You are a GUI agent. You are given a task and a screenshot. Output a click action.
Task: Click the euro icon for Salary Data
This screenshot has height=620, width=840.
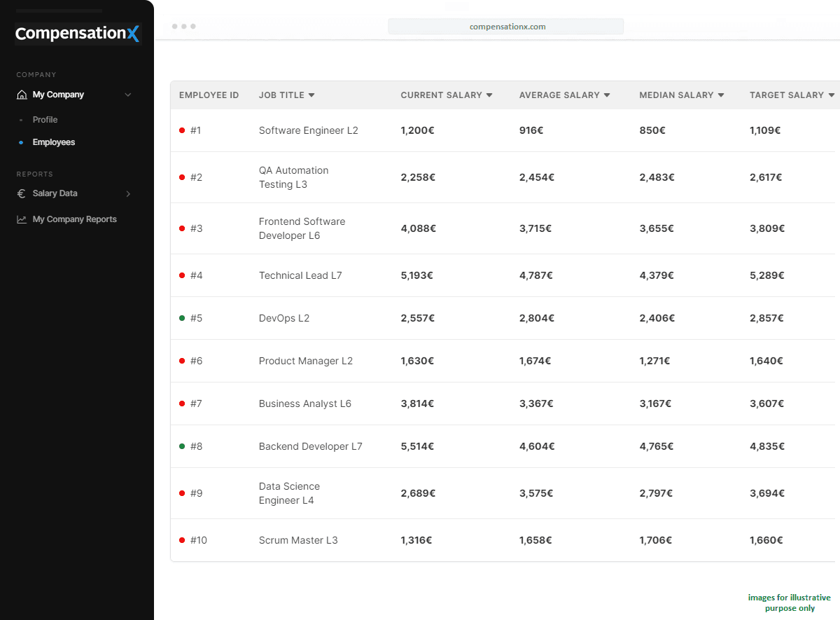click(22, 193)
